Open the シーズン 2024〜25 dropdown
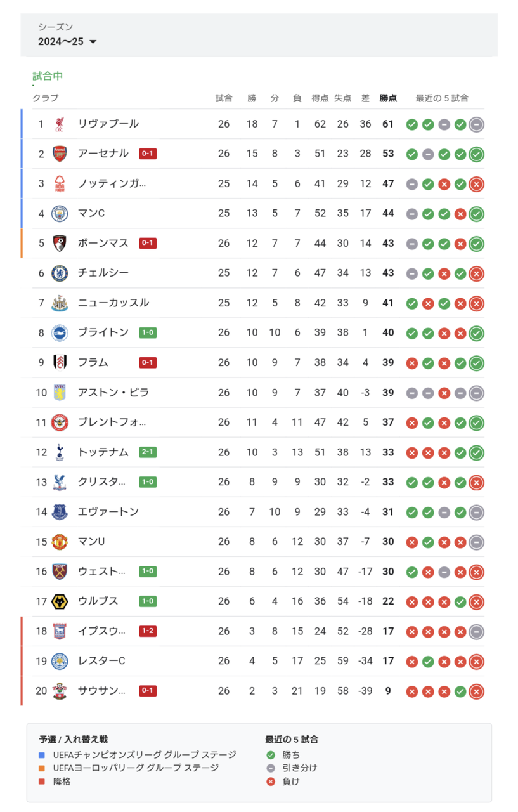Viewport: 518px width, 812px height. [x=67, y=42]
